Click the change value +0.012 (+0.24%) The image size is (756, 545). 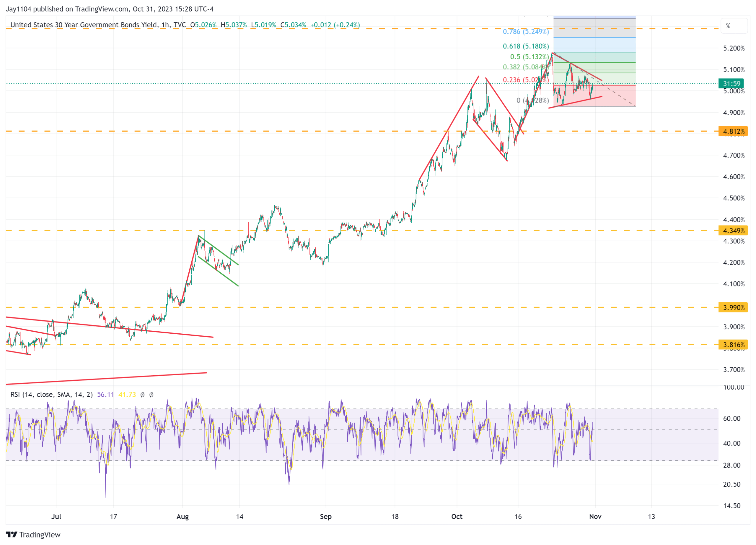[335, 25]
